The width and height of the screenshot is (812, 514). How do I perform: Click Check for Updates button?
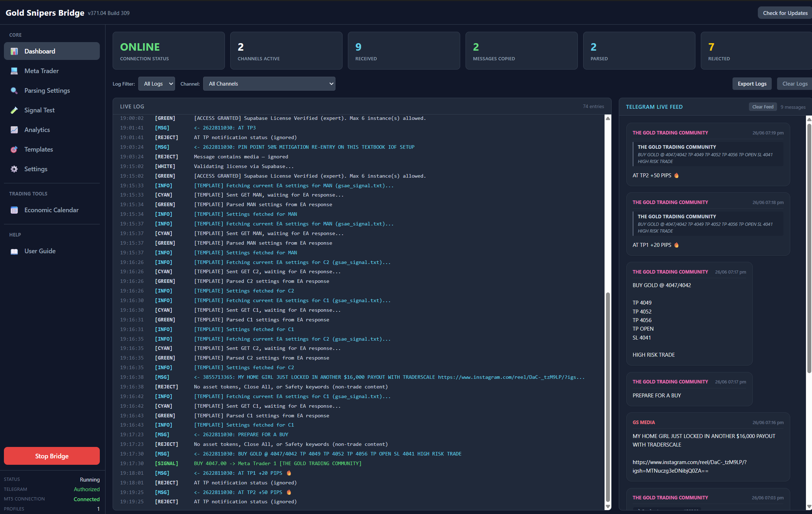(785, 13)
